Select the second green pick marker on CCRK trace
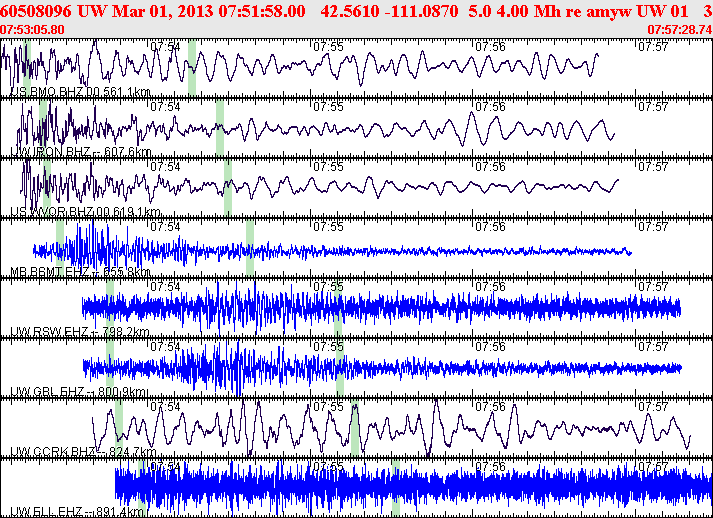This screenshot has width=713, height=518. click(x=355, y=428)
